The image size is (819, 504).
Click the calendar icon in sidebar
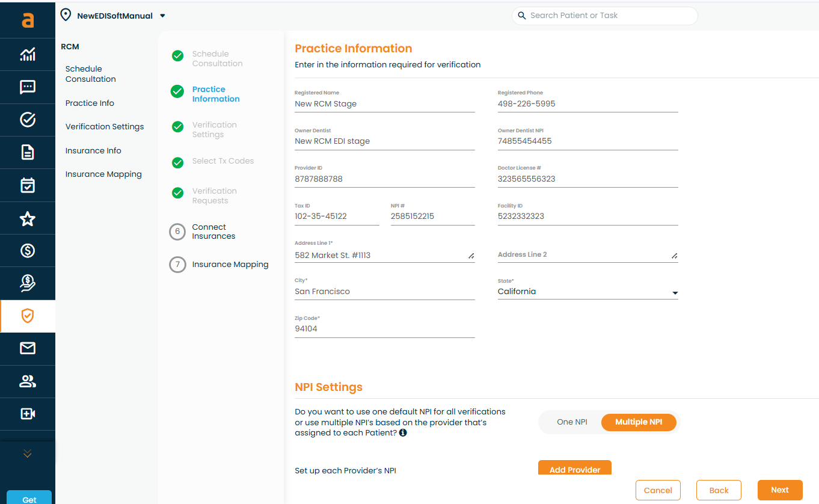[28, 185]
